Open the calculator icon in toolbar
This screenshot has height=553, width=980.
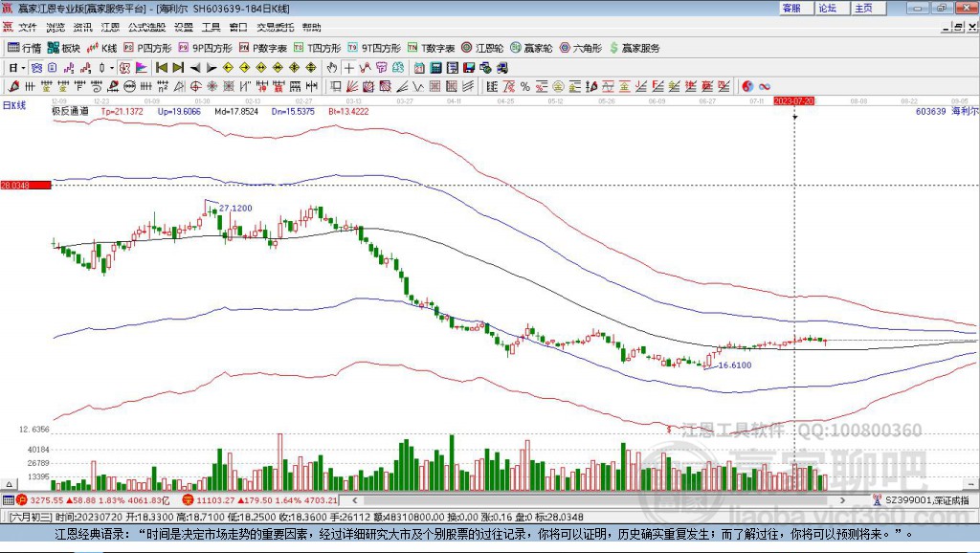[x=435, y=68]
